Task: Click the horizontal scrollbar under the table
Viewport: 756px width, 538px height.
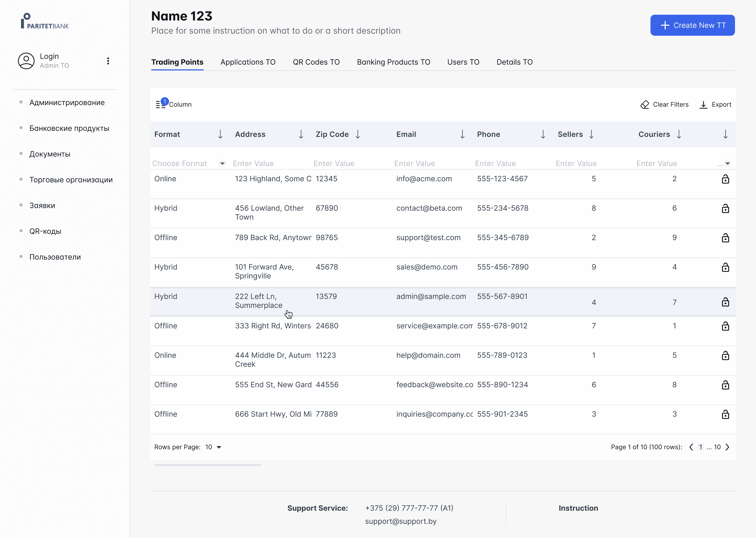Action: (x=208, y=465)
